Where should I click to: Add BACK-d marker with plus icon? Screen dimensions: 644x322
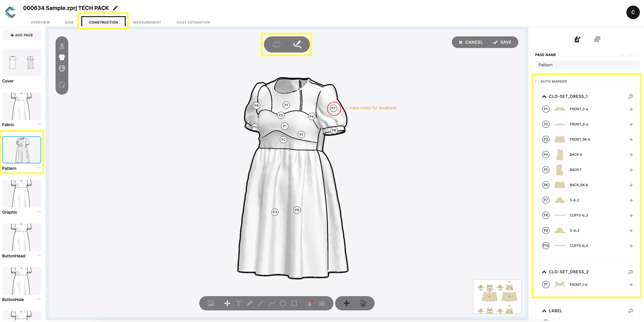click(631, 155)
